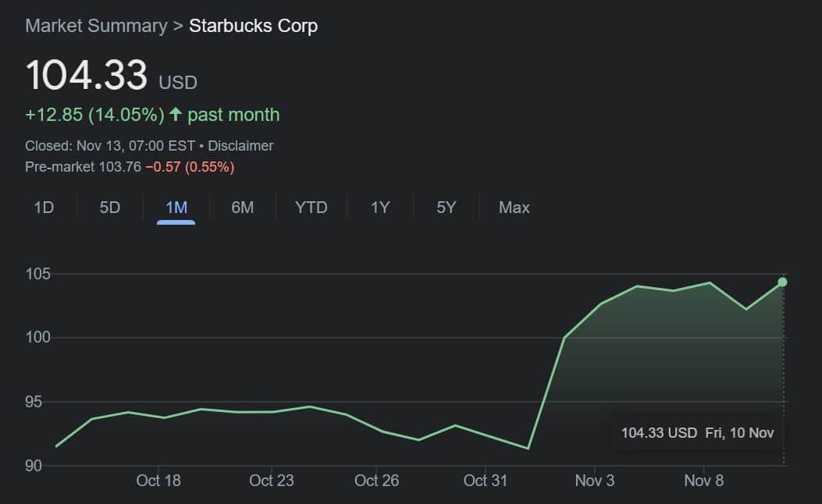
Task: Open the Disclaimer link
Action: coord(240,146)
